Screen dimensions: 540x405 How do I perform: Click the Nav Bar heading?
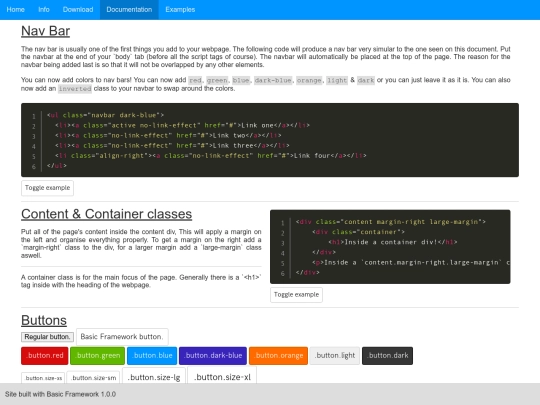(x=45, y=31)
